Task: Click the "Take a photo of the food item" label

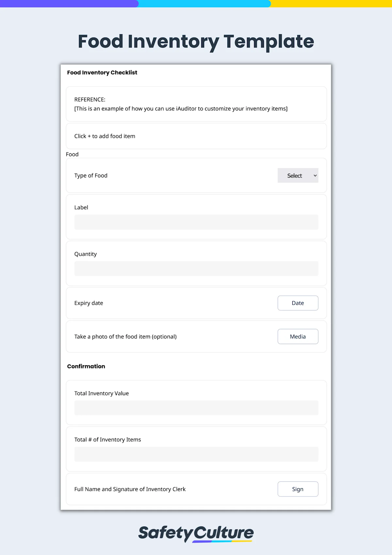Action: [x=125, y=337]
